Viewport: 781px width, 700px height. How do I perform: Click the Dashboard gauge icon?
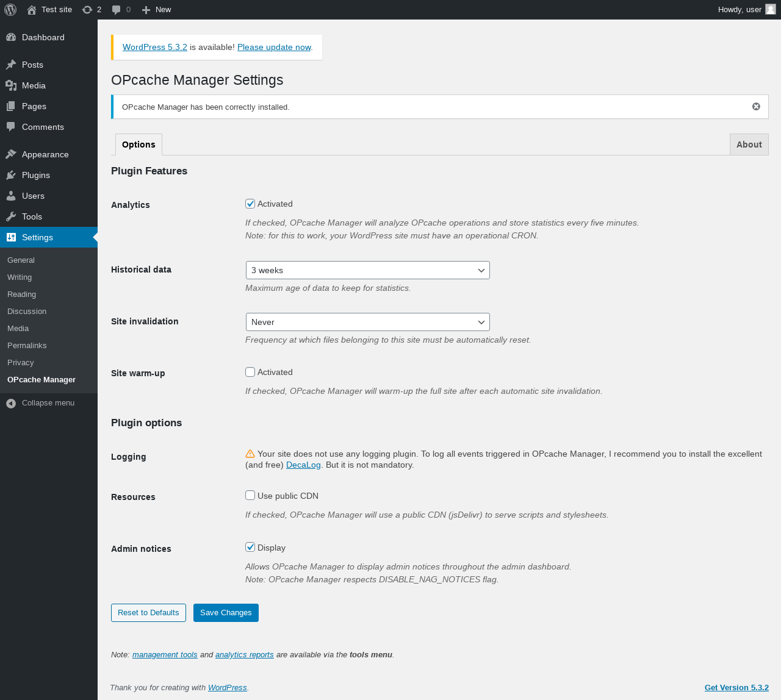click(11, 37)
